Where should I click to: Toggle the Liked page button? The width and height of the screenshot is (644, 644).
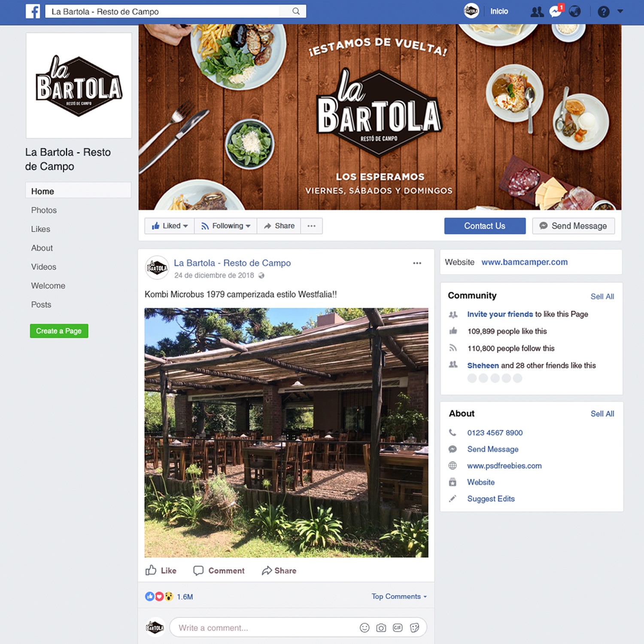(170, 226)
